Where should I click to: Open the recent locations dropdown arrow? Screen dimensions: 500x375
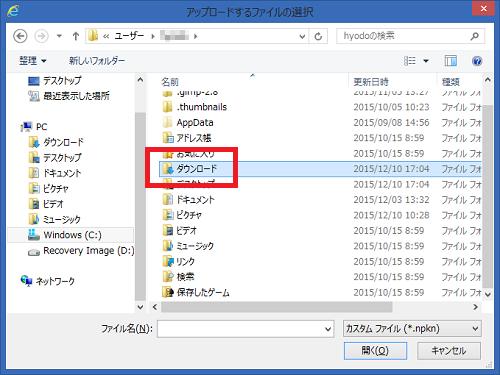[x=59, y=36]
